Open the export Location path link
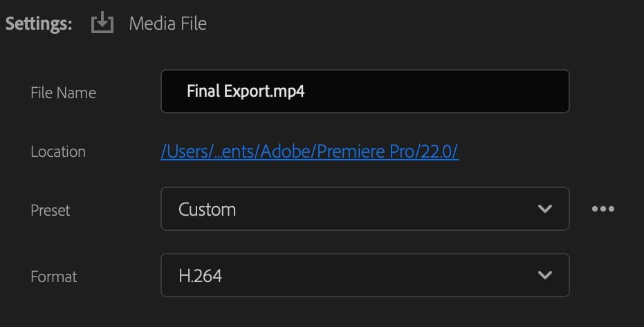Screen dimensions: 644x327 coord(309,151)
